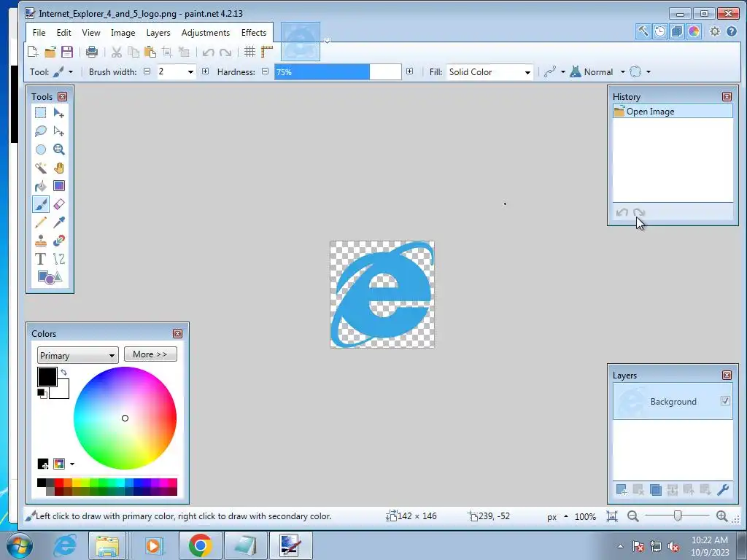Increase brush width plus button

(205, 71)
